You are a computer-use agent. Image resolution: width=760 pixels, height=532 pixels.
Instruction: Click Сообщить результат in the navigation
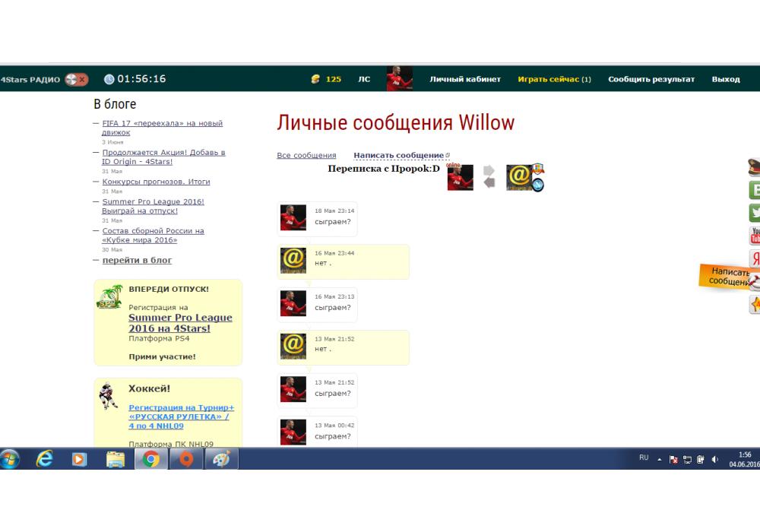[x=651, y=79]
